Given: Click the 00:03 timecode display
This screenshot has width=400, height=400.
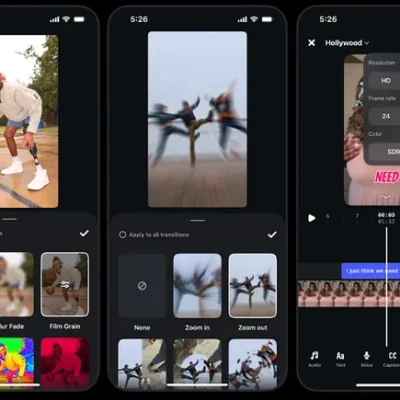Looking at the screenshot, I should click(386, 215).
